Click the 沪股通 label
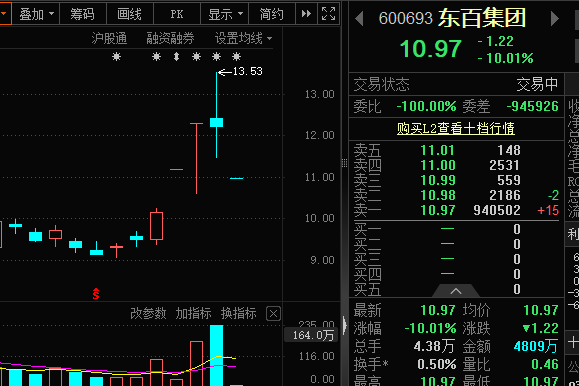 [x=109, y=38]
